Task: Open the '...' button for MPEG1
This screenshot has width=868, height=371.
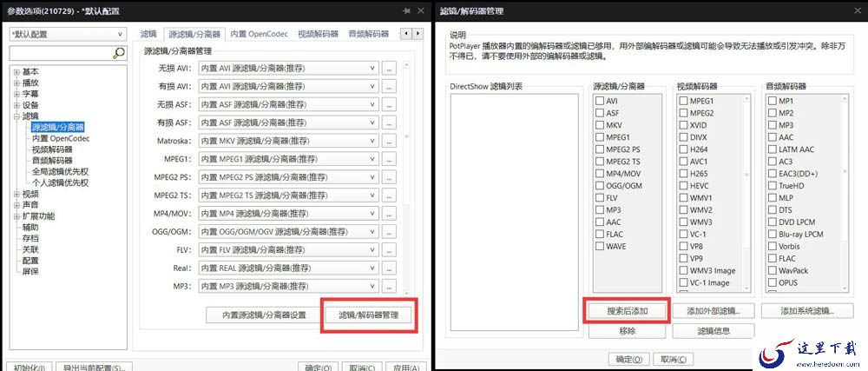Action: click(x=390, y=160)
